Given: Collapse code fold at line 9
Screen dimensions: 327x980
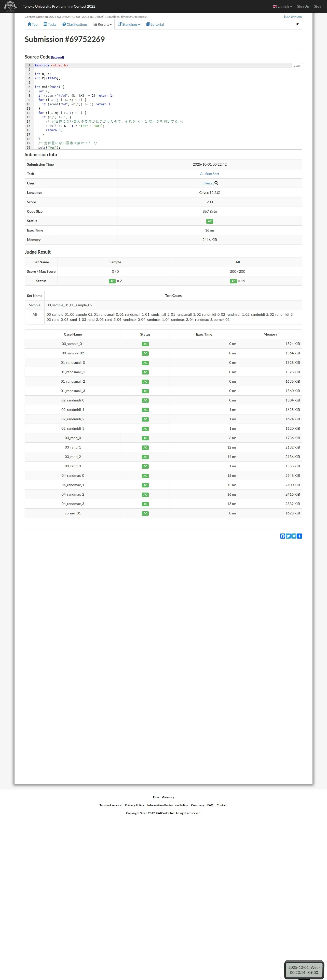Looking at the screenshot, I should pyautogui.click(x=32, y=100).
